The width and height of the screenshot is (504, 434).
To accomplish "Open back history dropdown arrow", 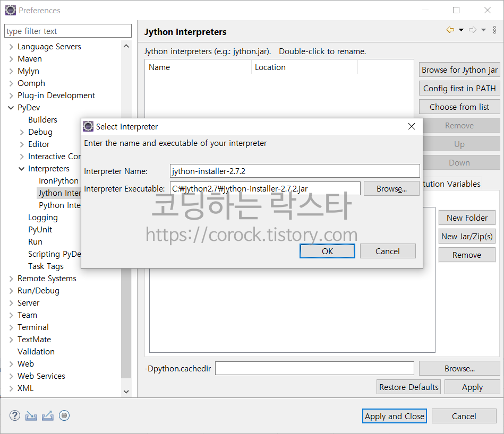I will click(462, 30).
